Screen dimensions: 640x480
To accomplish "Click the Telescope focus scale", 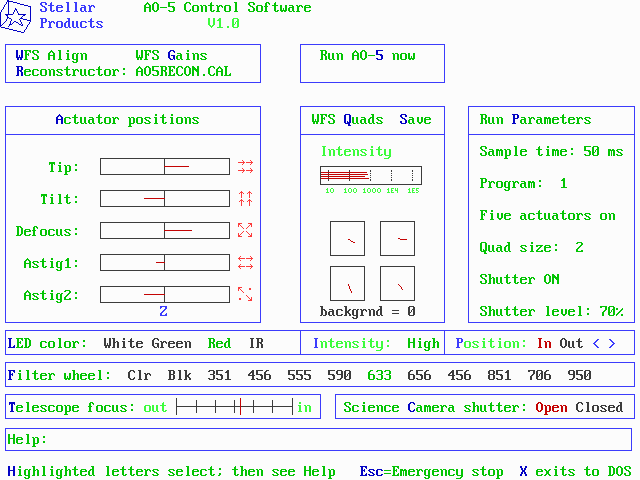I will (x=235, y=407).
